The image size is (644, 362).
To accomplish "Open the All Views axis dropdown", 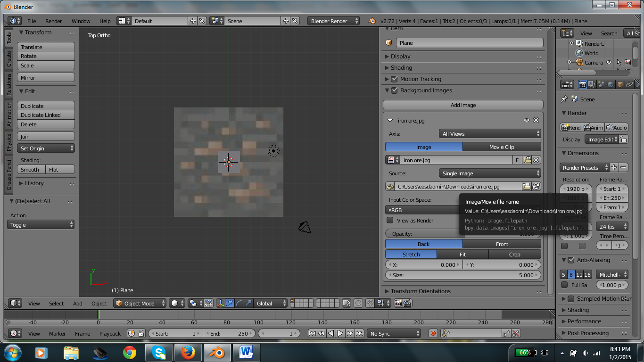I will 490,134.
